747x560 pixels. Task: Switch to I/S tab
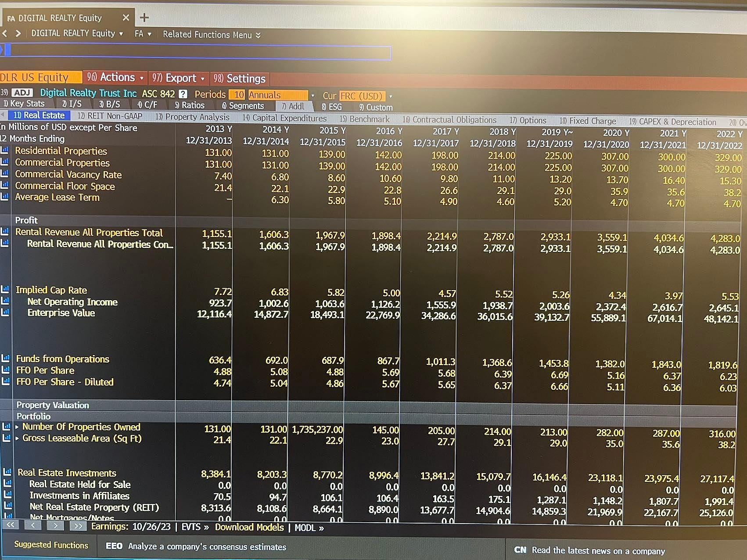(x=72, y=104)
